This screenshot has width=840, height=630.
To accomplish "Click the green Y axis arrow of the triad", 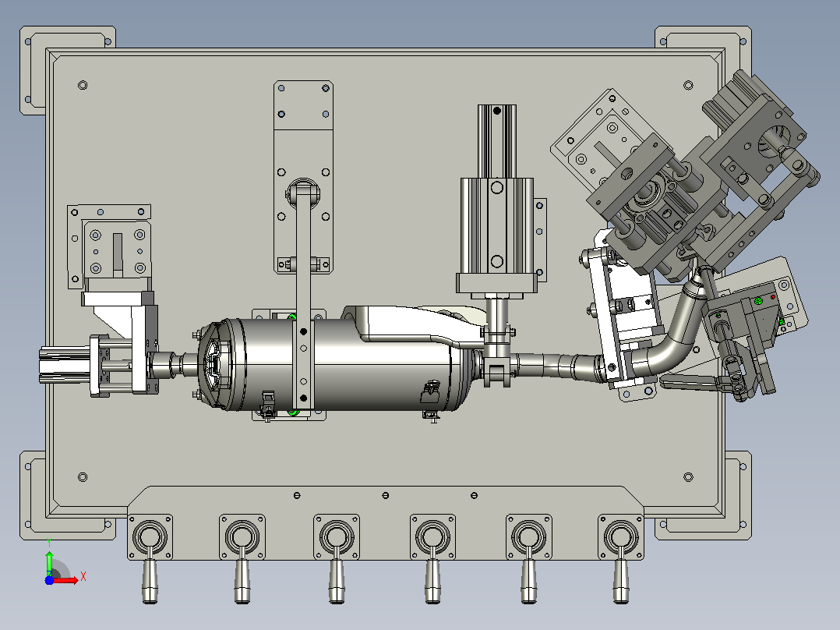I will tap(49, 562).
